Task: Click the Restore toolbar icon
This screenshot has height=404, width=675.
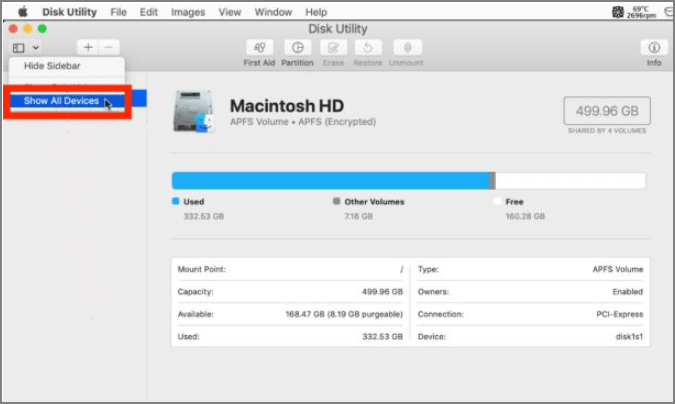Action: pos(367,47)
